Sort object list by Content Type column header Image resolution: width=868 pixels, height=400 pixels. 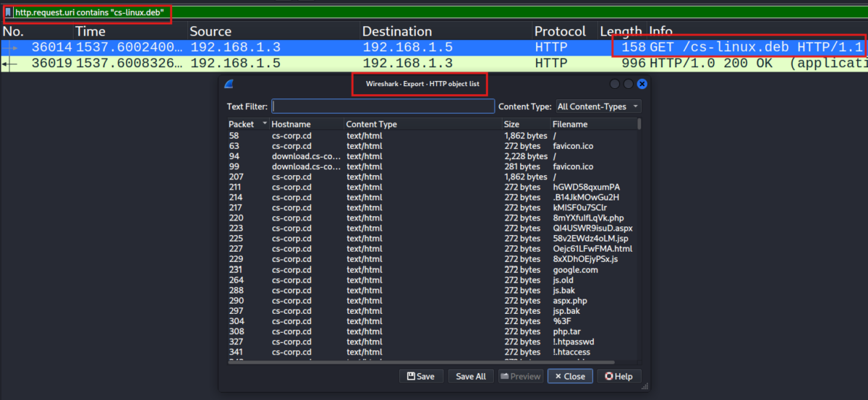point(423,124)
